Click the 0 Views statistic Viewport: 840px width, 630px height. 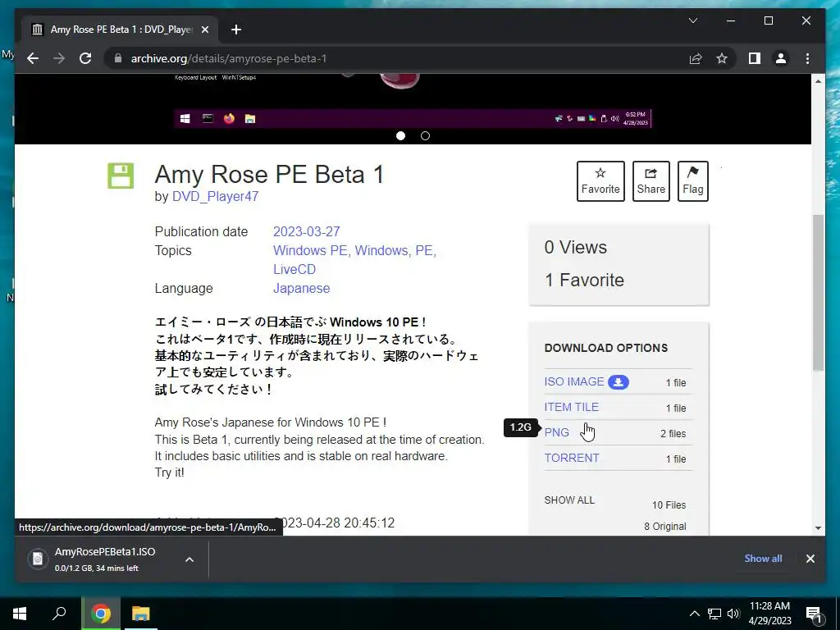[x=575, y=247]
